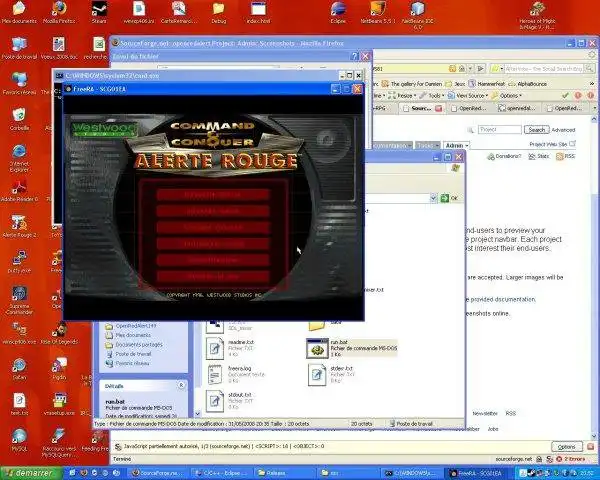Launch Eclipse from the desktop
600x480 pixels.
[338, 11]
